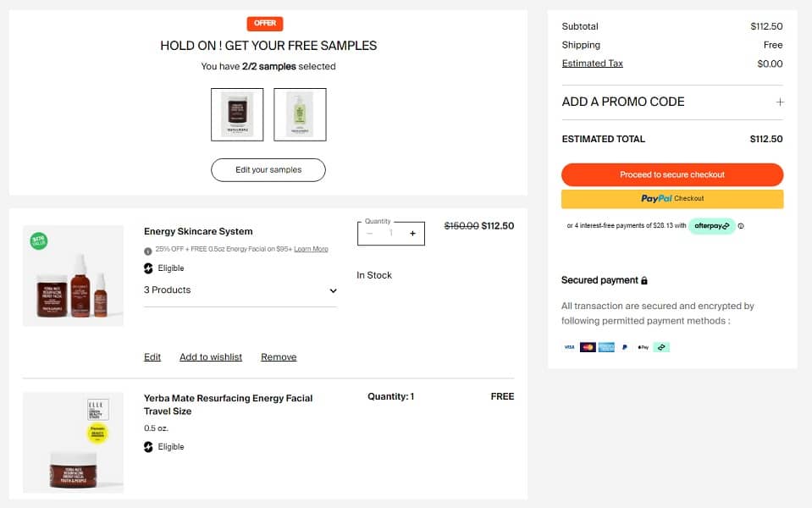Image resolution: width=812 pixels, height=508 pixels.
Task: Click the Eligible badge icon for Energy Skincare System
Action: (149, 268)
